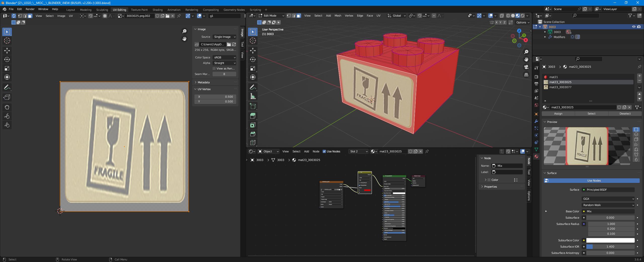Select the Rip Region tool in UV editor

(7, 97)
